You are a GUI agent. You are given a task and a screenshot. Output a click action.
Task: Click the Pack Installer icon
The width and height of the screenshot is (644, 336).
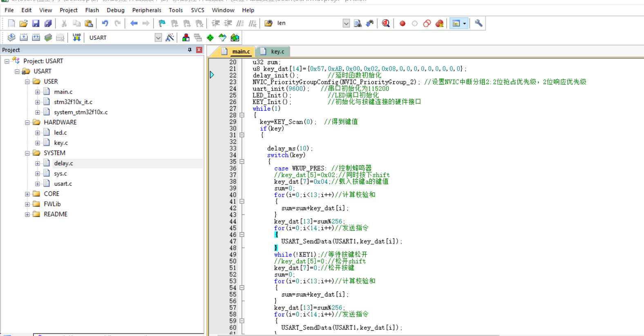[x=235, y=38]
